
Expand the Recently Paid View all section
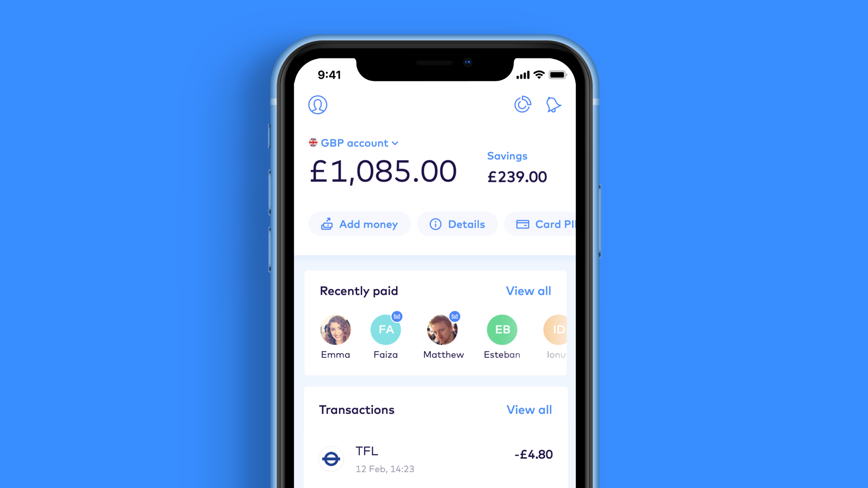tap(528, 290)
